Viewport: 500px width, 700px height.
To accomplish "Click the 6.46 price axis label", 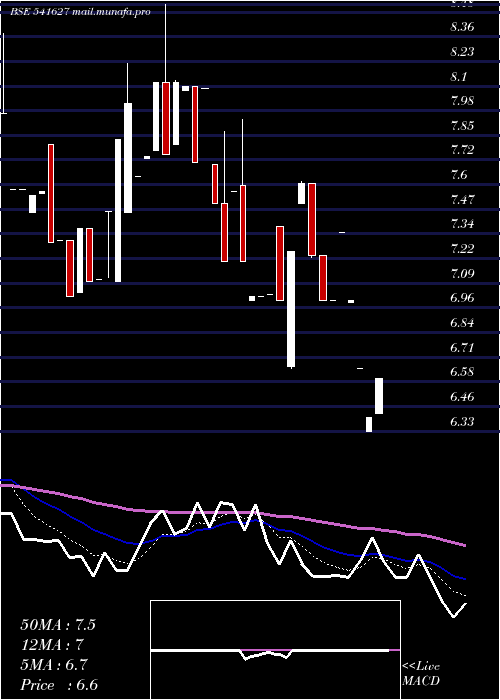I will (x=462, y=396).
